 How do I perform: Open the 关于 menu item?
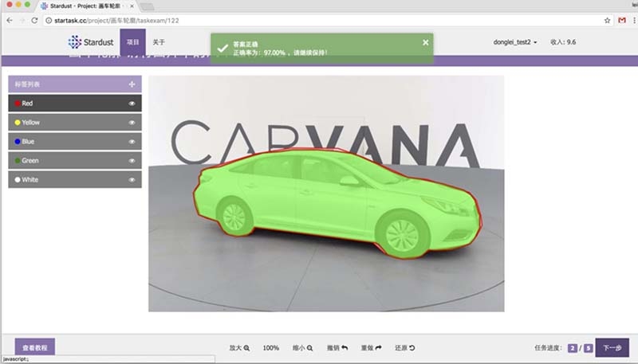tap(159, 42)
